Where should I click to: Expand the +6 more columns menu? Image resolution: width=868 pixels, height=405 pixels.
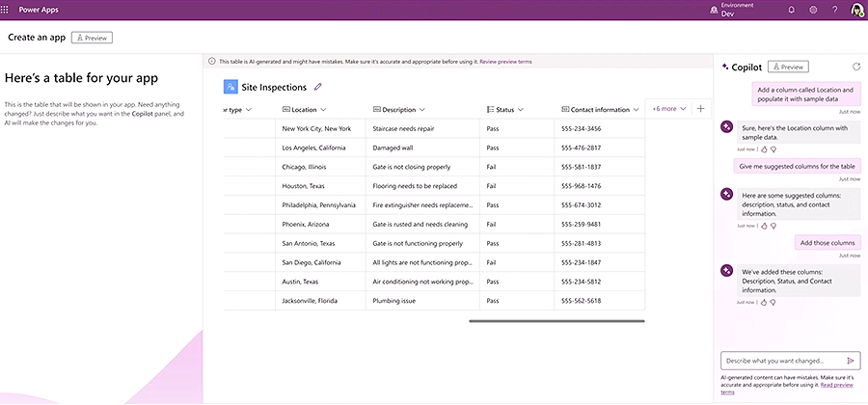coord(669,109)
